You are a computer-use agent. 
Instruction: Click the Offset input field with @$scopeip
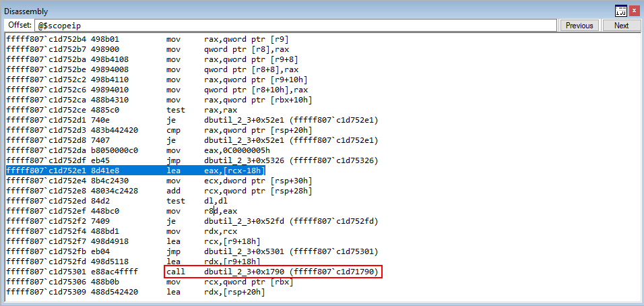click(x=295, y=26)
